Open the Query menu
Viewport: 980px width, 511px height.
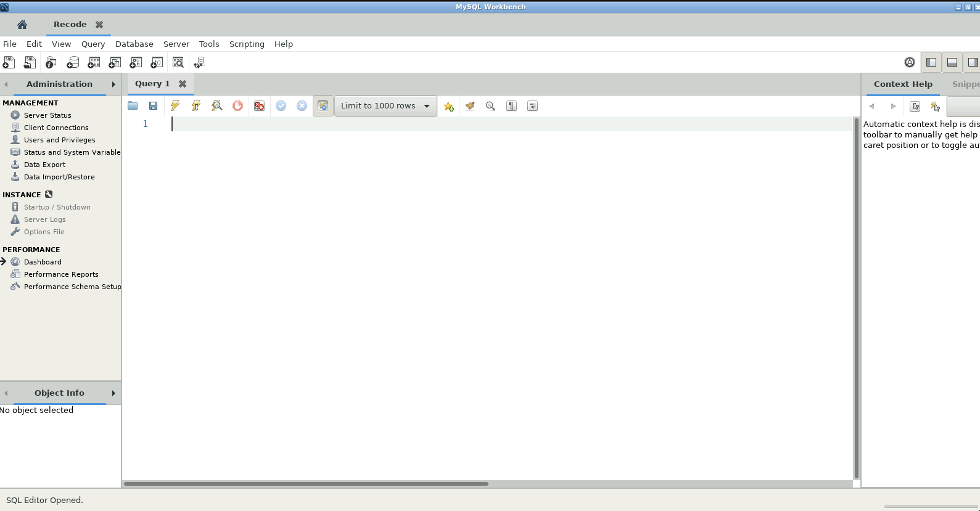tap(93, 44)
